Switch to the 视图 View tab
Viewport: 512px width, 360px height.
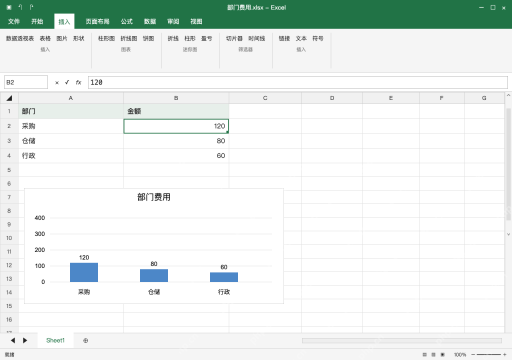click(x=196, y=22)
